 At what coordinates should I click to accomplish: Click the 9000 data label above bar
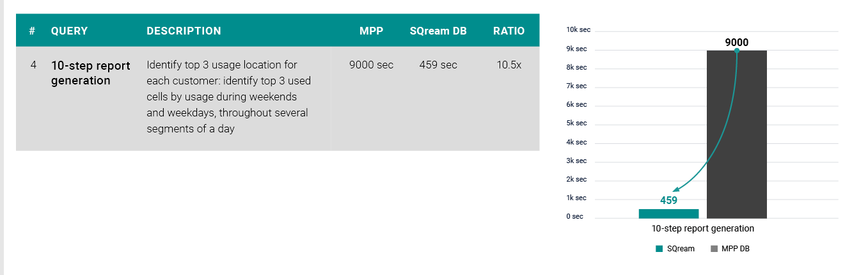point(737,43)
